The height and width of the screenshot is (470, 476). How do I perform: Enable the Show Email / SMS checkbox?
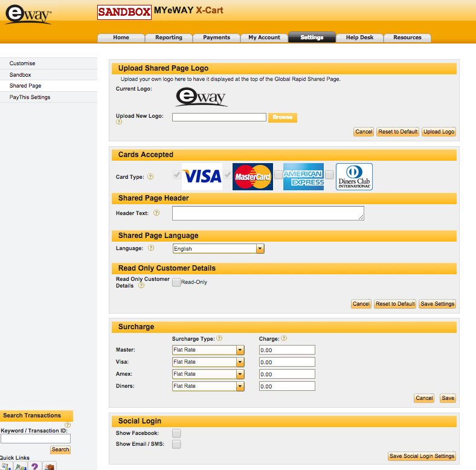[176, 444]
